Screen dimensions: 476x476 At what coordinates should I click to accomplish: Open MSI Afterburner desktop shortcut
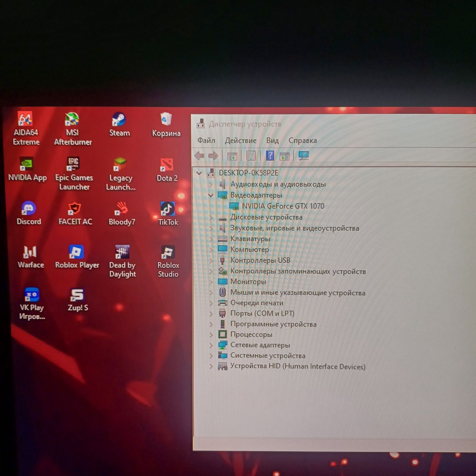73,129
